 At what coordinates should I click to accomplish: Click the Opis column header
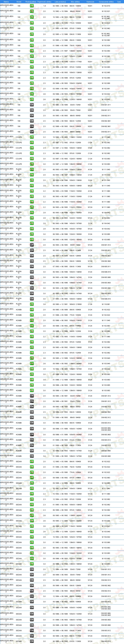(x=119, y=2)
